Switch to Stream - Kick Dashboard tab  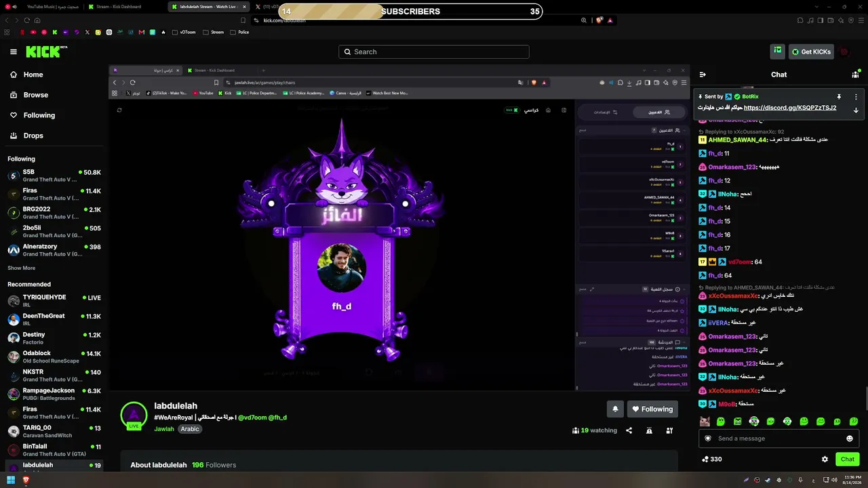coord(126,7)
